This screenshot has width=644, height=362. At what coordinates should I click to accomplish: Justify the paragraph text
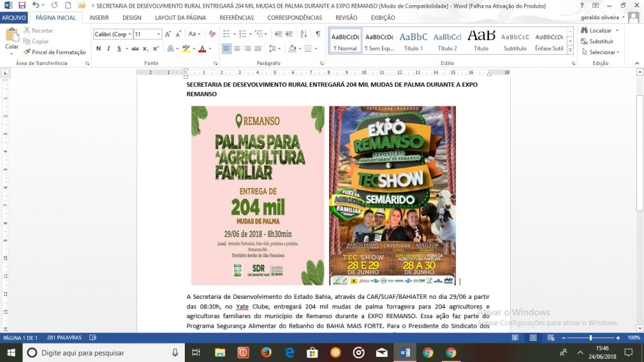258,48
